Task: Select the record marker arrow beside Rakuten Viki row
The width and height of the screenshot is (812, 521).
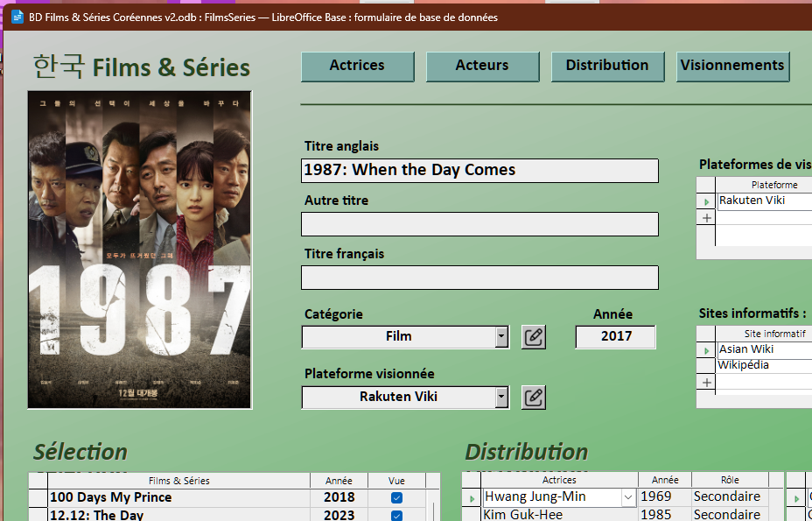Action: coord(707,201)
